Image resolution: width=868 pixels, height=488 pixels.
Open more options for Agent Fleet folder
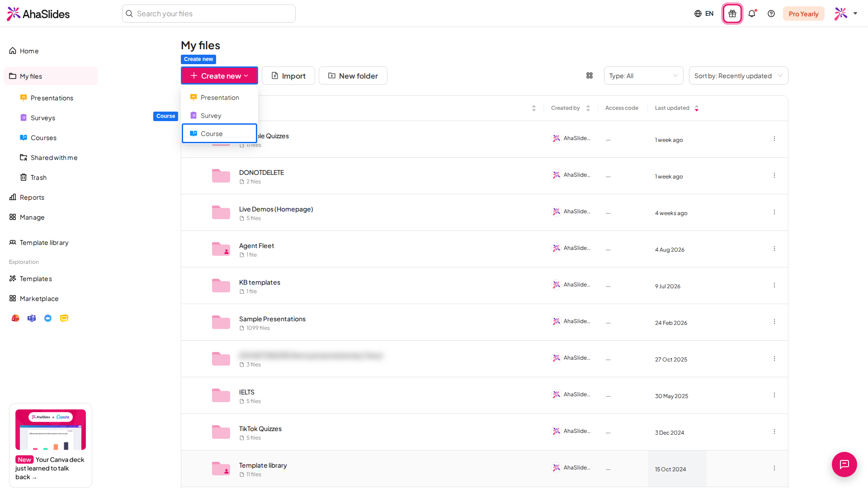tap(774, 249)
